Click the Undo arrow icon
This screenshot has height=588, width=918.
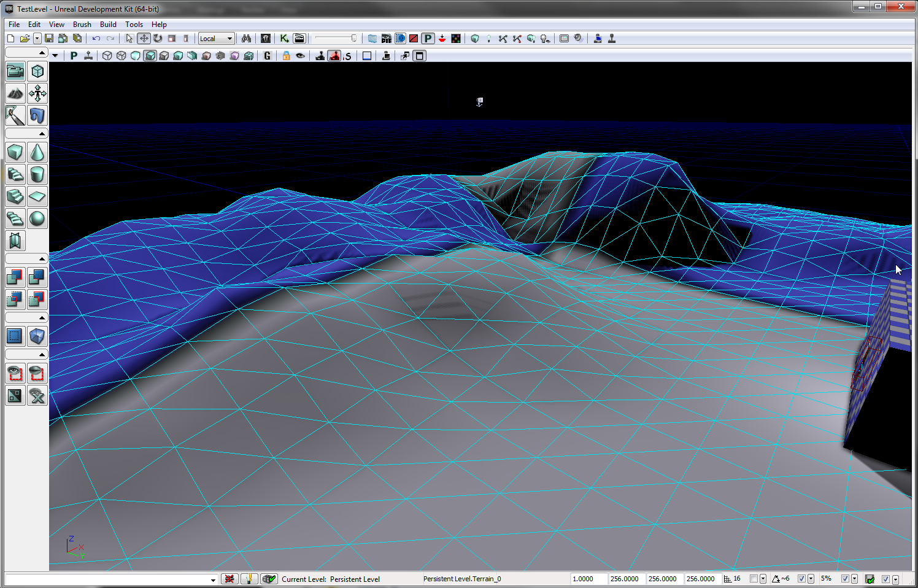tap(96, 38)
